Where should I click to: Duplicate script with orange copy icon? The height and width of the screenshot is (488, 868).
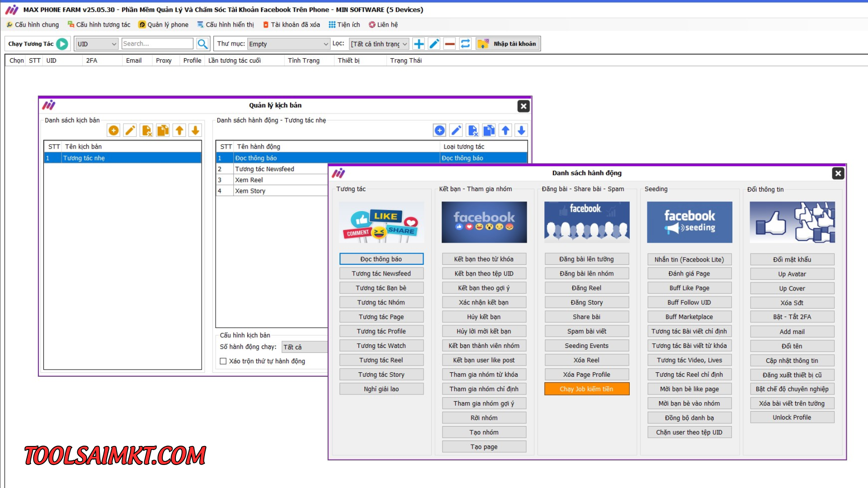click(163, 131)
